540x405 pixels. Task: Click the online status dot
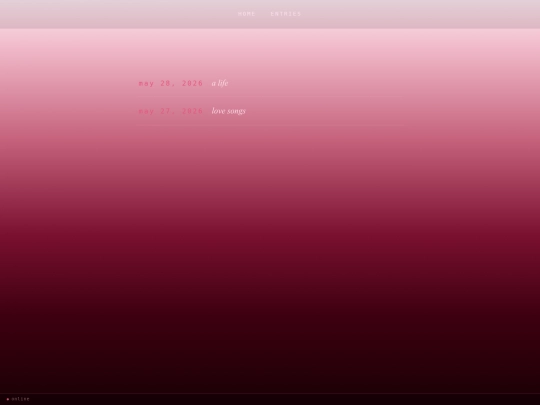8,399
